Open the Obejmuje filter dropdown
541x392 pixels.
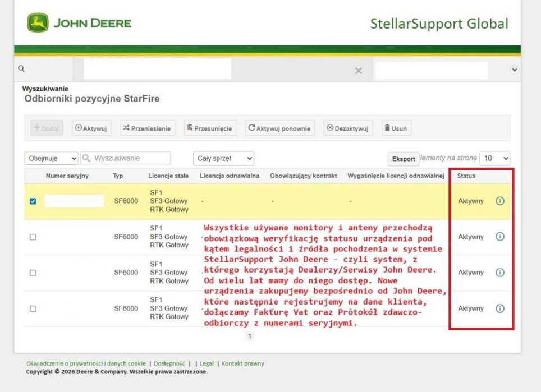(x=52, y=158)
